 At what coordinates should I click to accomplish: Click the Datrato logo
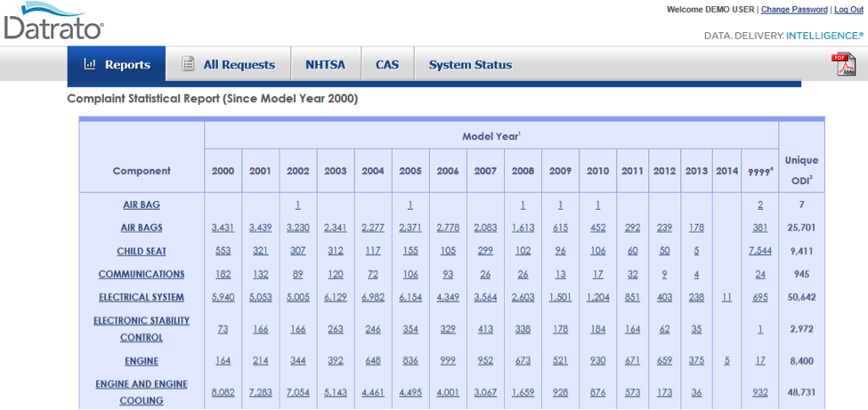click(53, 21)
